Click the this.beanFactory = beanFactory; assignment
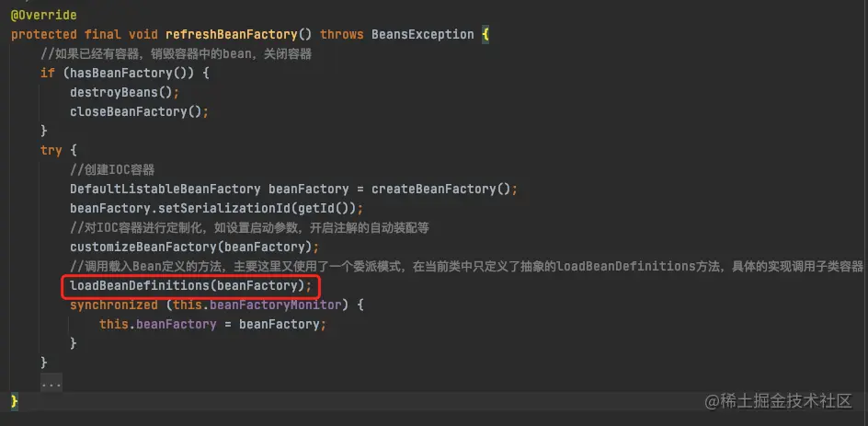 (212, 324)
